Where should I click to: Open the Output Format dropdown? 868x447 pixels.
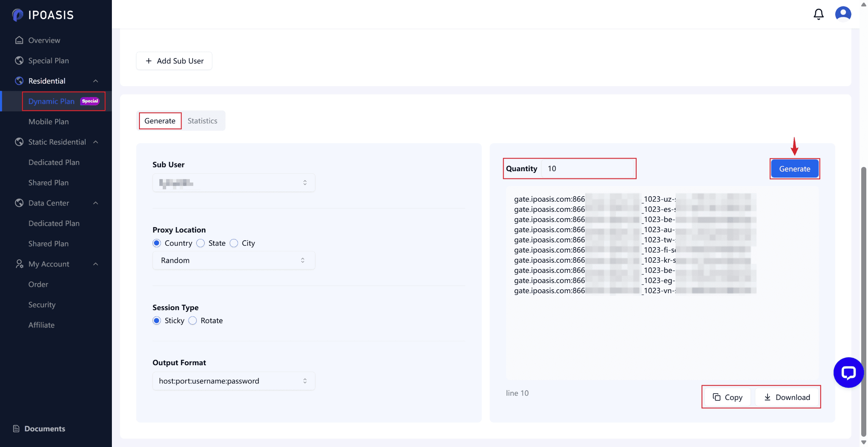point(234,381)
